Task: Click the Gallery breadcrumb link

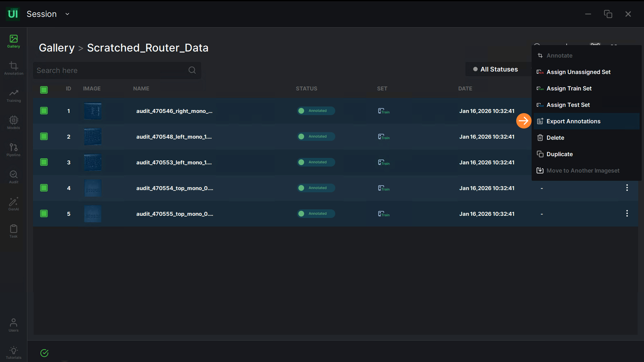Action: click(x=57, y=48)
